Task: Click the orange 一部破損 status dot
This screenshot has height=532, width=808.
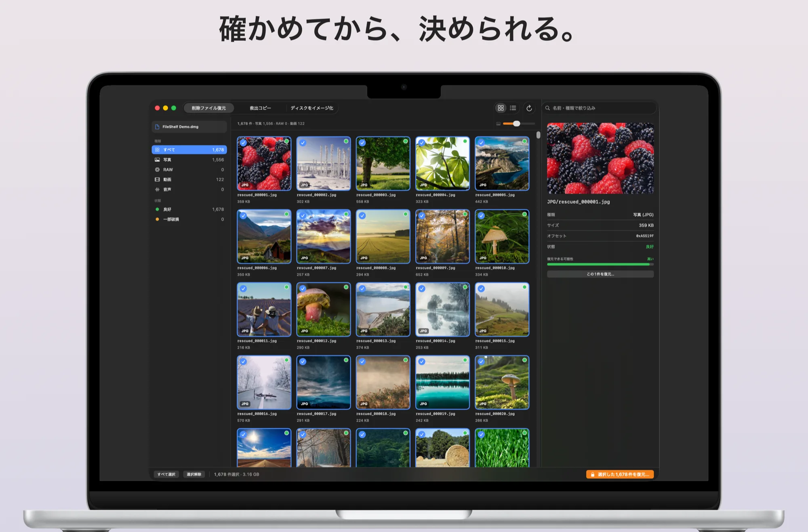Action: pyautogui.click(x=157, y=219)
